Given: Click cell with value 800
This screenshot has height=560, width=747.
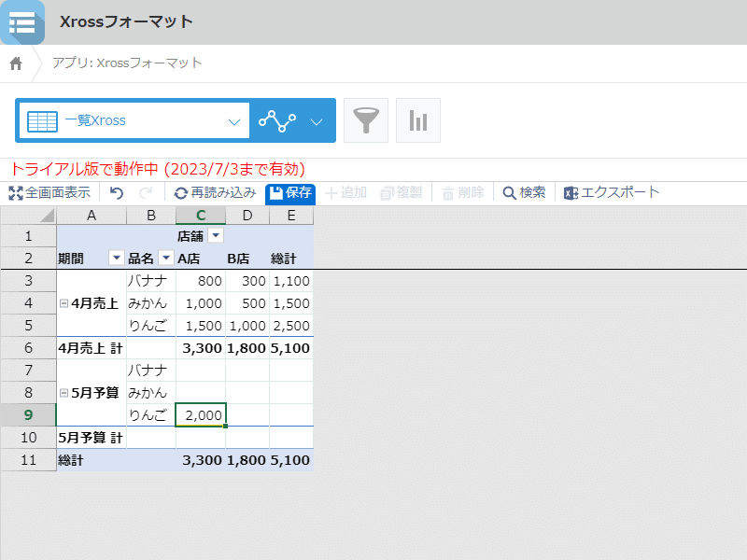Looking at the screenshot, I should coord(201,281).
